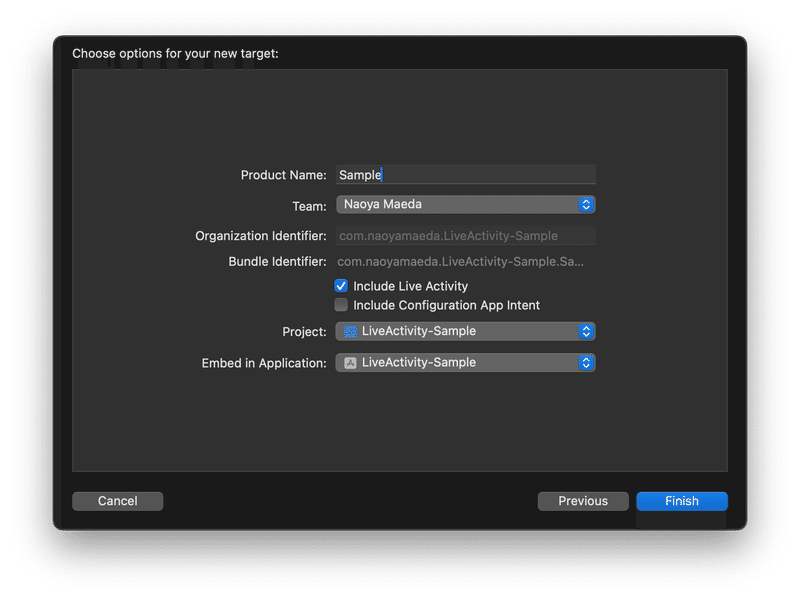Click the app icon in Embed in Application popup
Screen dimensions: 800x600
tap(350, 362)
